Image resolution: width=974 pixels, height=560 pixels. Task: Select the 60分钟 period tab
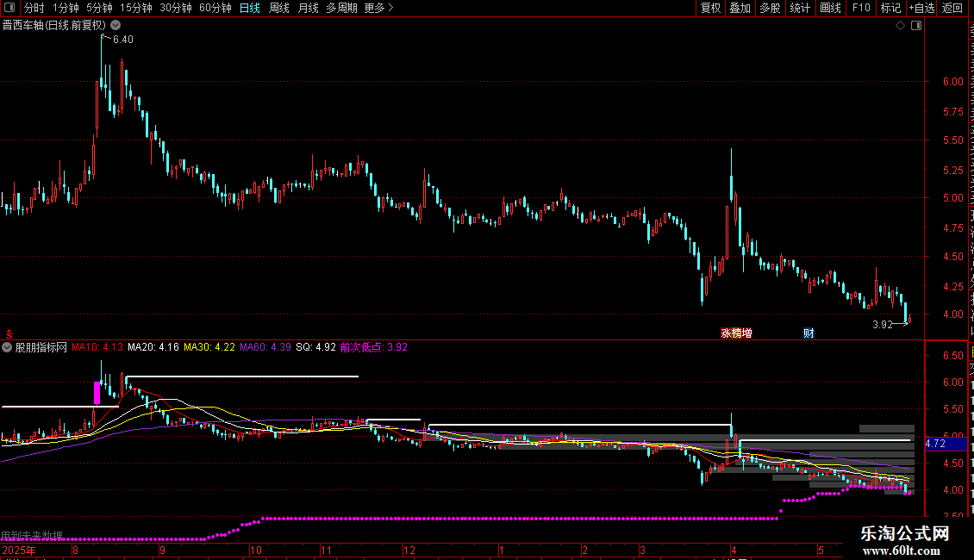point(215,8)
